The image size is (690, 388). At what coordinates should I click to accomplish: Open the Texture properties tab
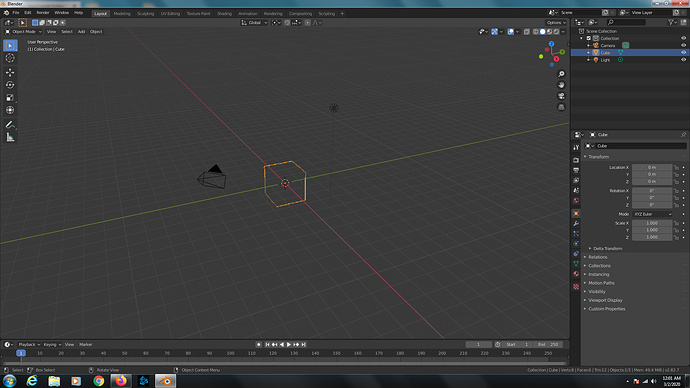point(576,287)
